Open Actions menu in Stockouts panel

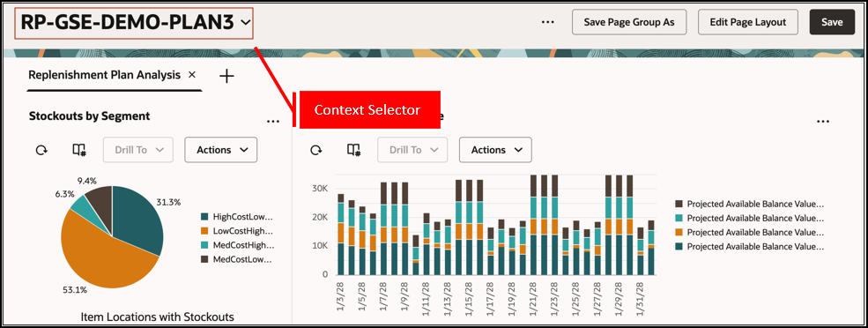221,150
